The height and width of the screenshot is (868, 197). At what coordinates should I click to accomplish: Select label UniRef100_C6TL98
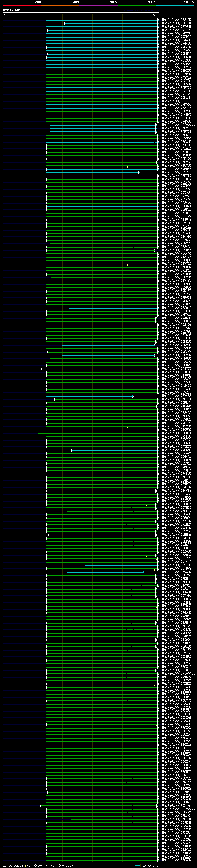click(x=176, y=118)
